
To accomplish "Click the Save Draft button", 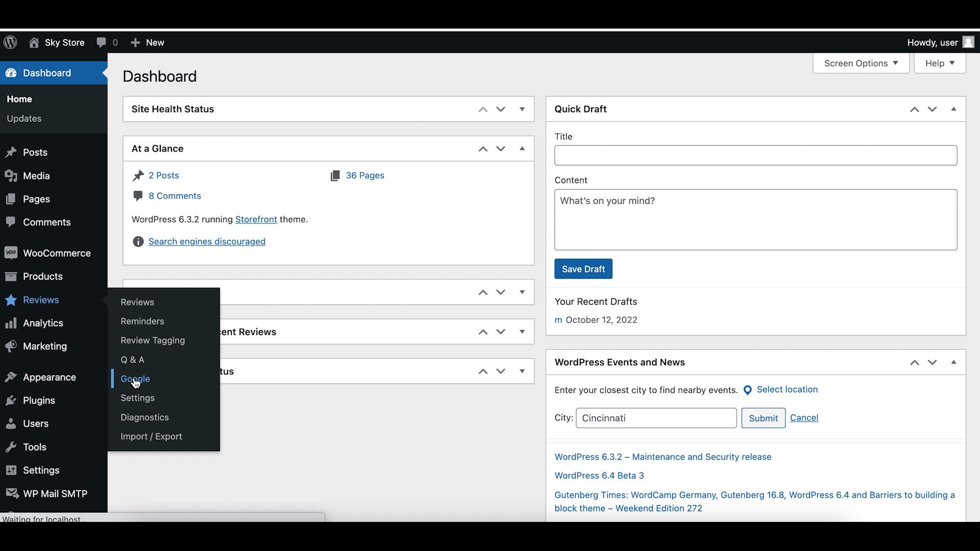I will 583,269.
